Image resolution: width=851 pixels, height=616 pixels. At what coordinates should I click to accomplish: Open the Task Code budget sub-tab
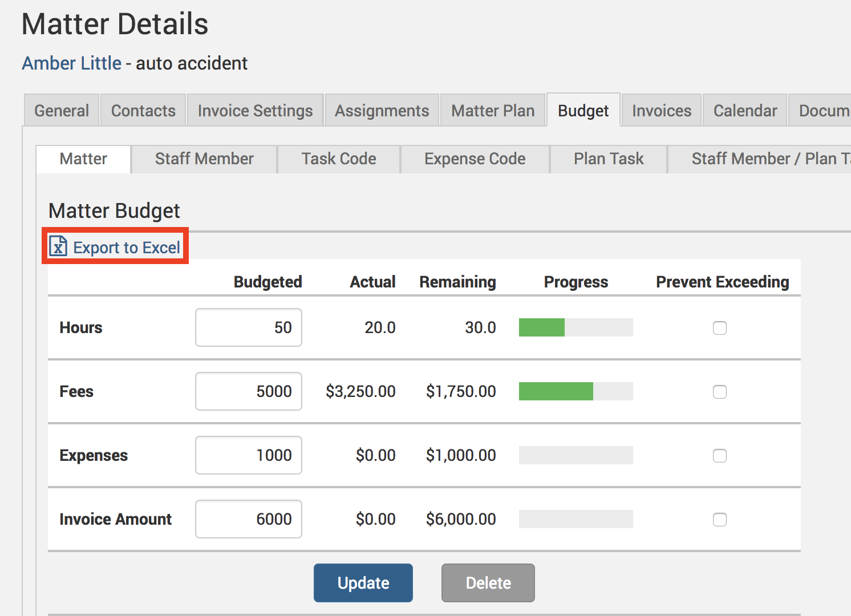point(339,159)
